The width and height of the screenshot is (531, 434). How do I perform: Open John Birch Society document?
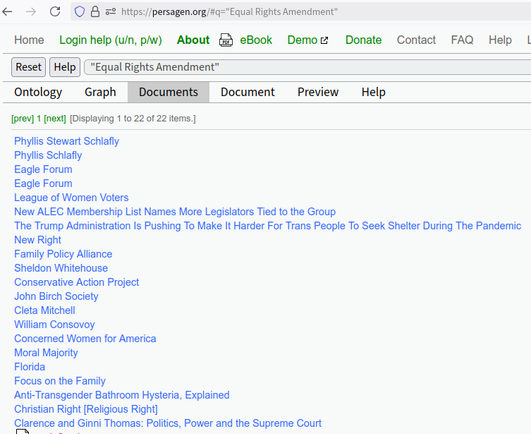pos(56,296)
